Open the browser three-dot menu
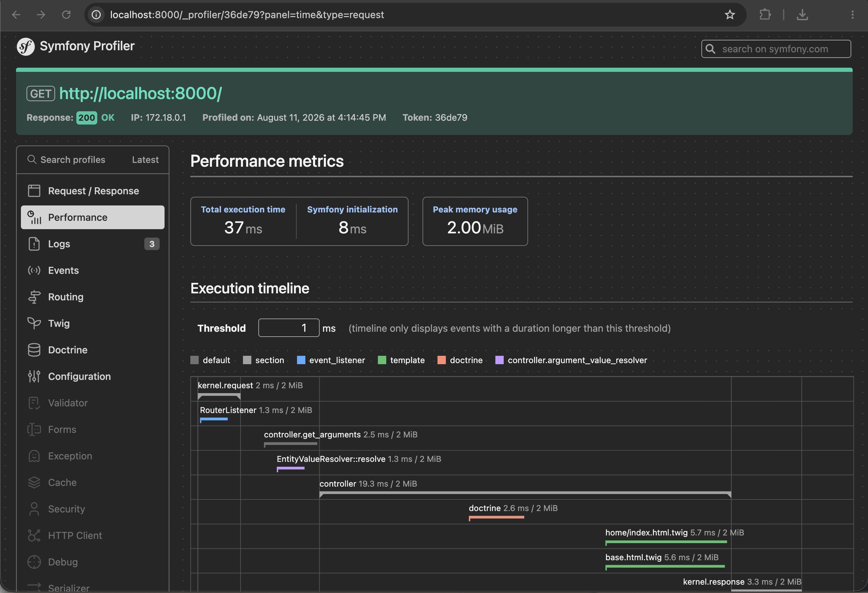This screenshot has height=593, width=868. (x=852, y=15)
